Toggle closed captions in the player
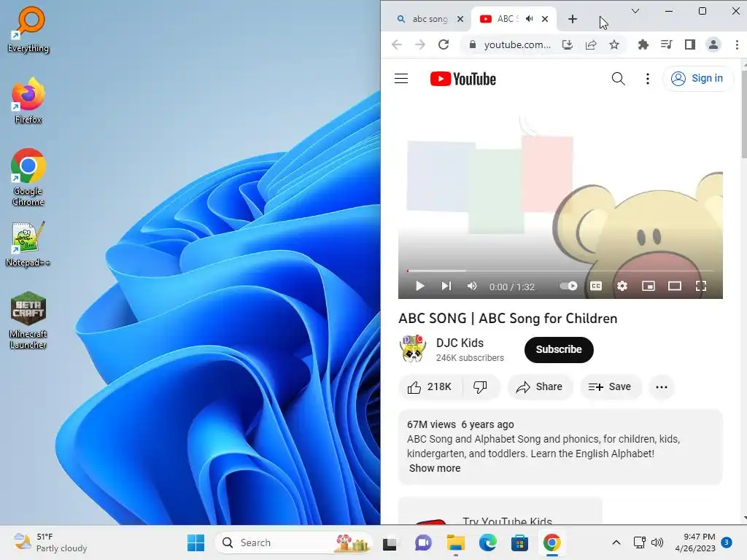The width and height of the screenshot is (747, 560). 596,286
